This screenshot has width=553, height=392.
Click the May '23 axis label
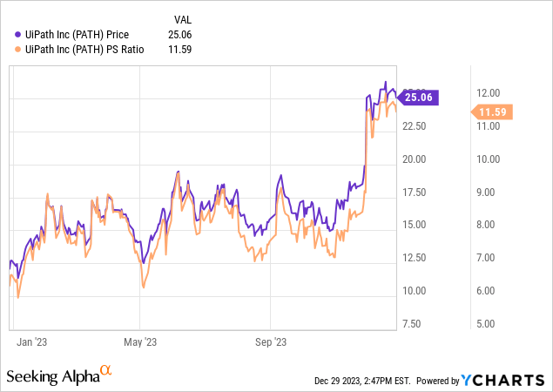click(x=139, y=341)
